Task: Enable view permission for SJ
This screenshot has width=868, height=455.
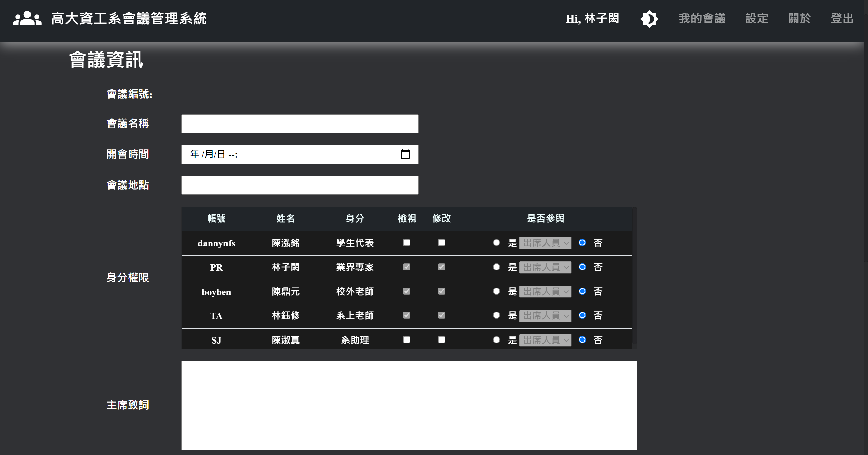Action: coord(407,340)
